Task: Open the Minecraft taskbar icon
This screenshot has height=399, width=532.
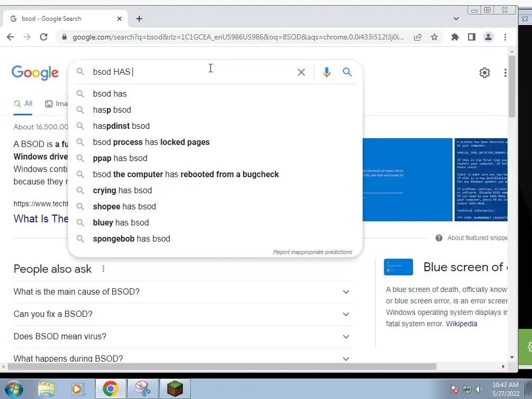Action: (x=175, y=389)
